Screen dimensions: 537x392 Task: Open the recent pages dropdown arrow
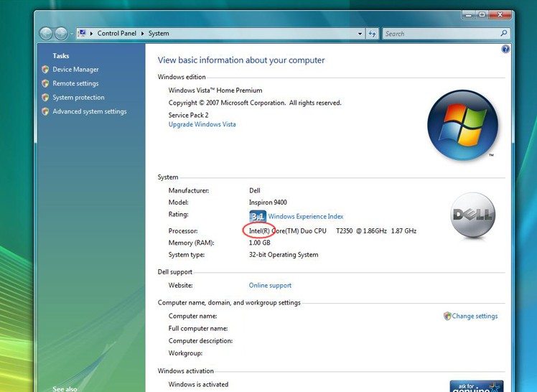(72, 34)
